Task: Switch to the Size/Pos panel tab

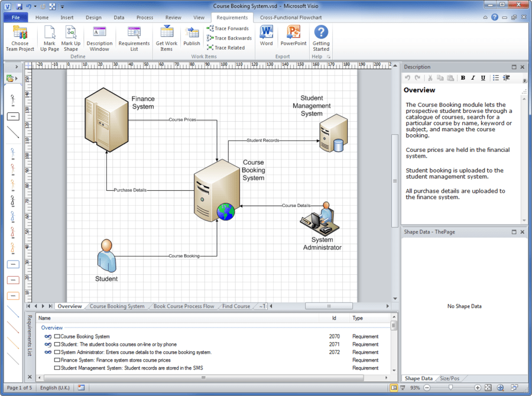Action: [450, 378]
